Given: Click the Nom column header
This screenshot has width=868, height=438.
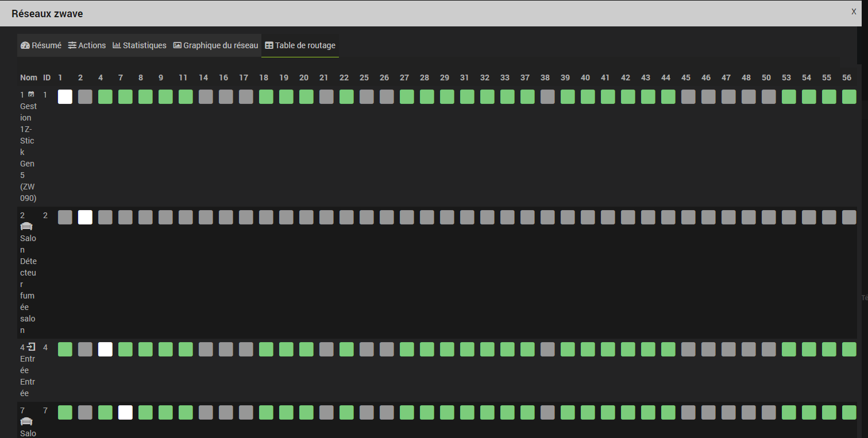Looking at the screenshot, I should pos(28,77).
